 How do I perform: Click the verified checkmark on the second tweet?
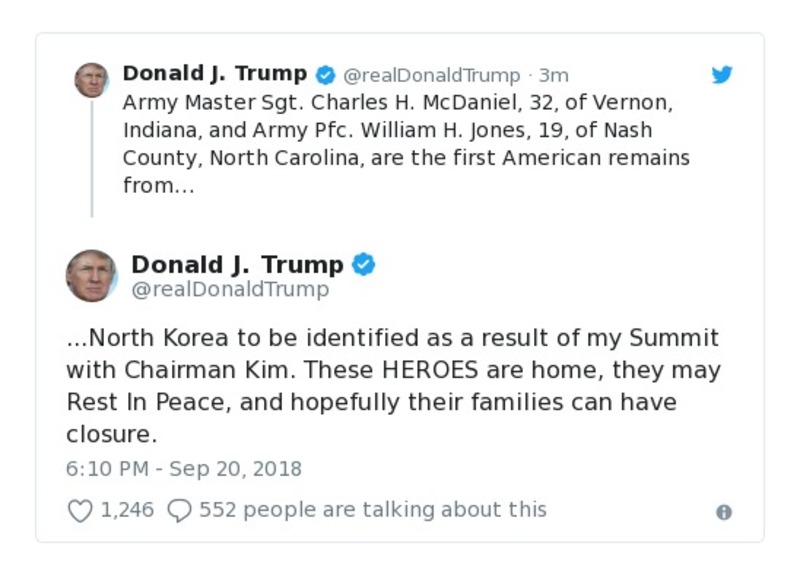pyautogui.click(x=365, y=265)
